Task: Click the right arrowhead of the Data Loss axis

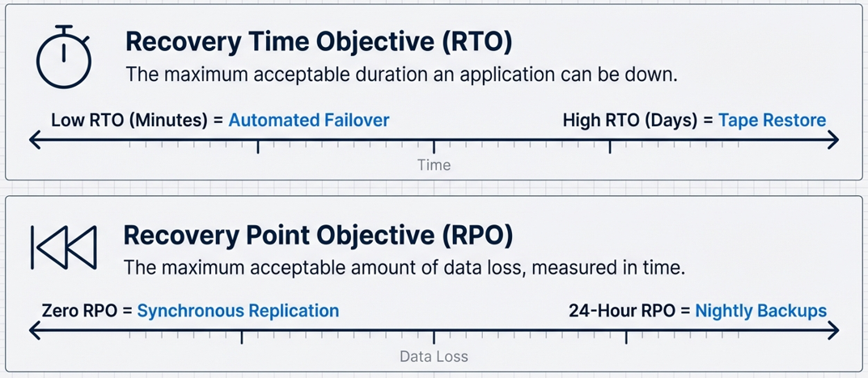Action: pos(833,330)
